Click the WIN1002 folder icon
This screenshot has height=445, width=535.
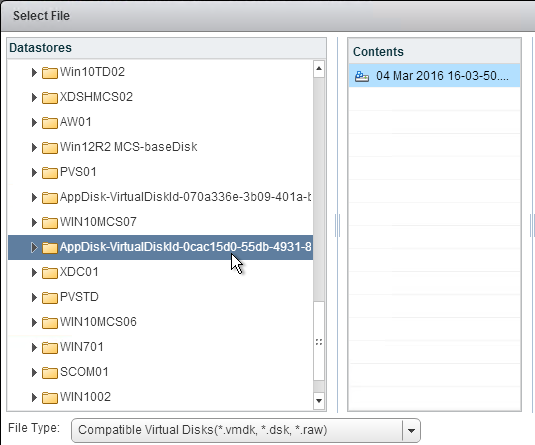click(49, 397)
